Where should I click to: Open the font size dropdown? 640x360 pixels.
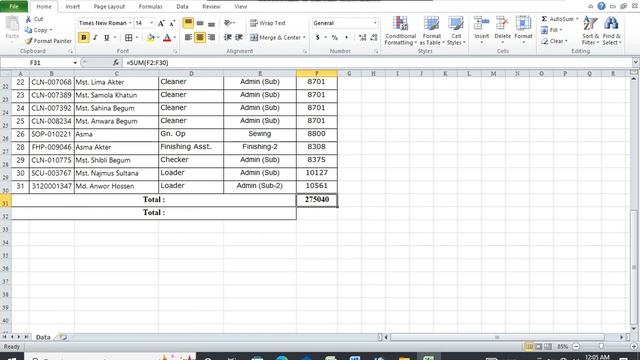tap(152, 23)
